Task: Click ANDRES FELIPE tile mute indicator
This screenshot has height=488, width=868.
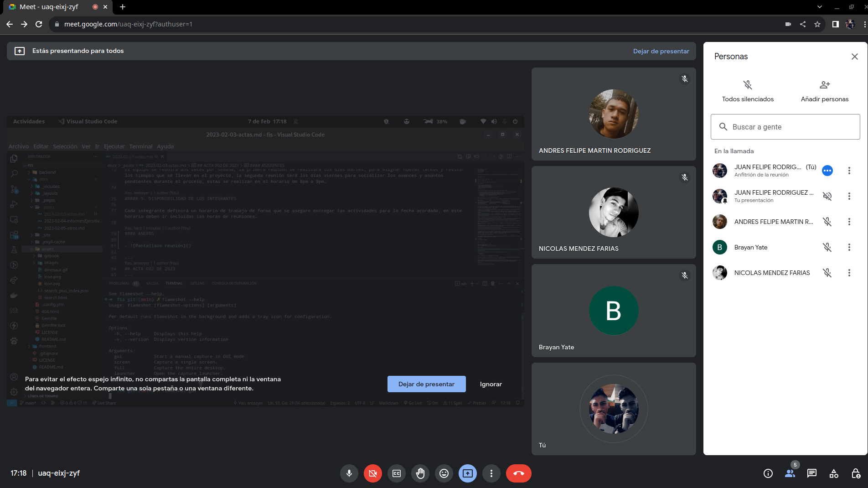Action: pyautogui.click(x=685, y=79)
